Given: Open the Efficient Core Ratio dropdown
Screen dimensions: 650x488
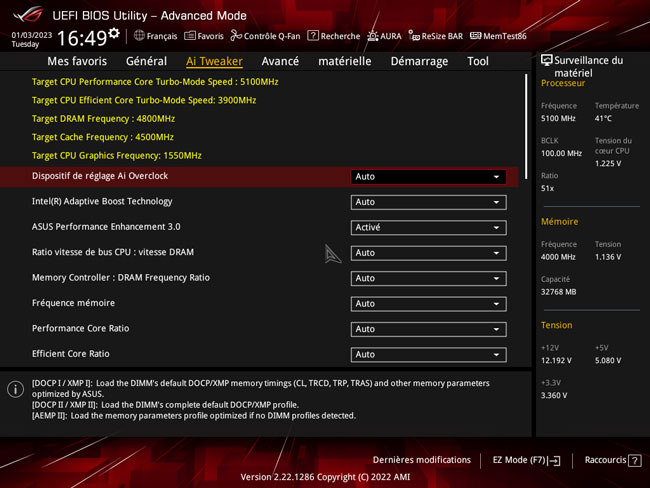Looking at the screenshot, I should (428, 354).
